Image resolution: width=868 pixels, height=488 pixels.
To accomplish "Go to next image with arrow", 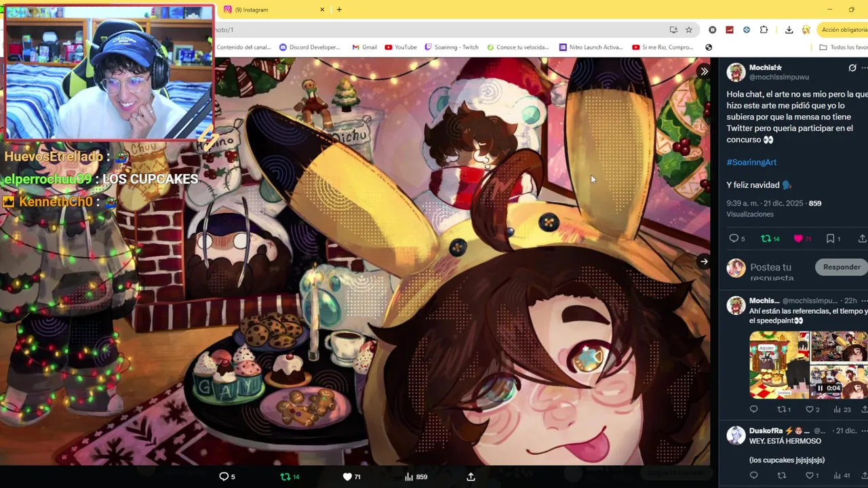I will [x=704, y=262].
